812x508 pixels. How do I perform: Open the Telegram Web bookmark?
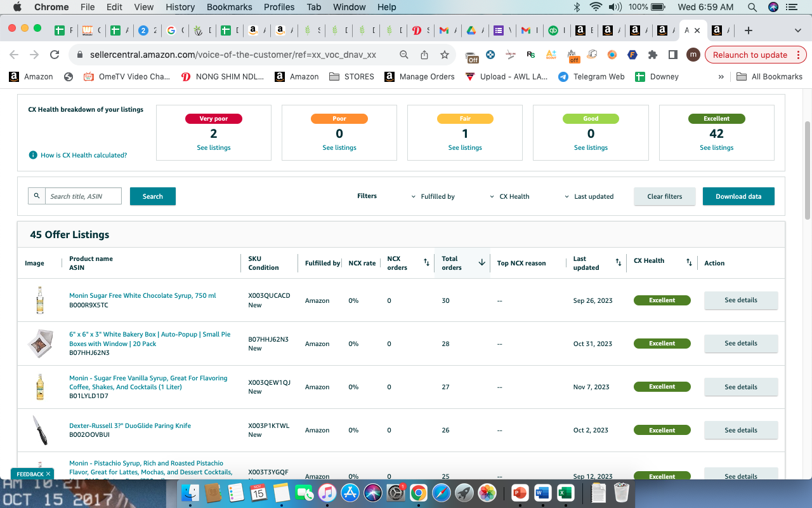(591, 77)
